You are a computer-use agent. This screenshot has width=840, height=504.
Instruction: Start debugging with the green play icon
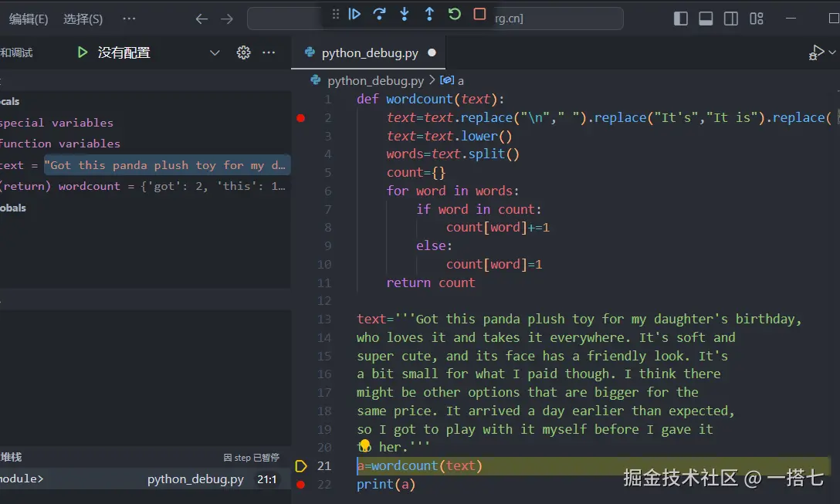click(x=82, y=52)
